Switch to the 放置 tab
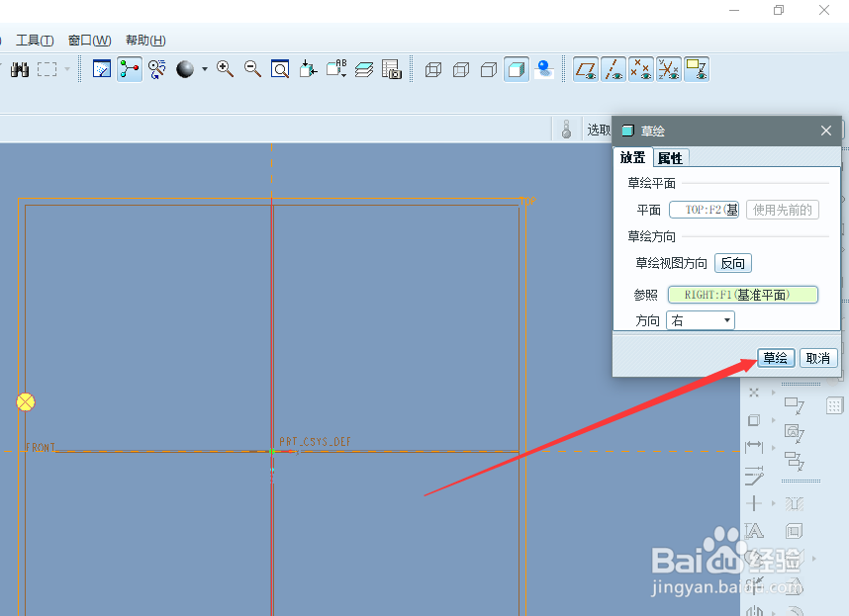This screenshot has width=849, height=616. coord(632,157)
